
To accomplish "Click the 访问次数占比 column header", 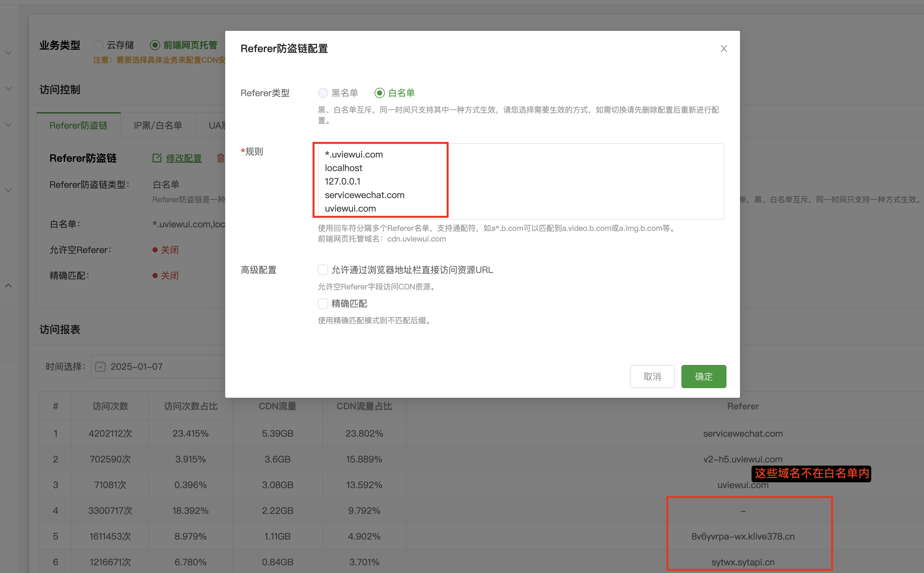I will (191, 406).
